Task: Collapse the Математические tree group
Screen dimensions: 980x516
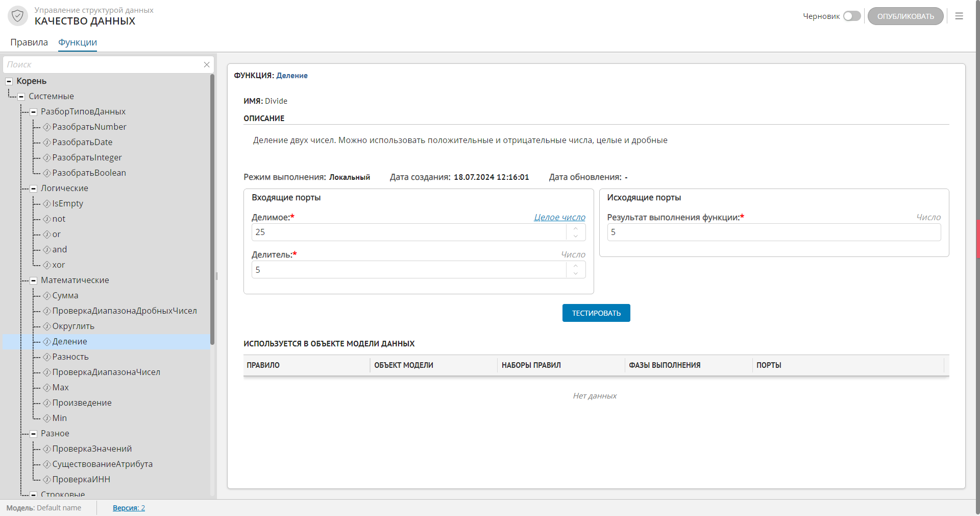Action: pos(34,280)
